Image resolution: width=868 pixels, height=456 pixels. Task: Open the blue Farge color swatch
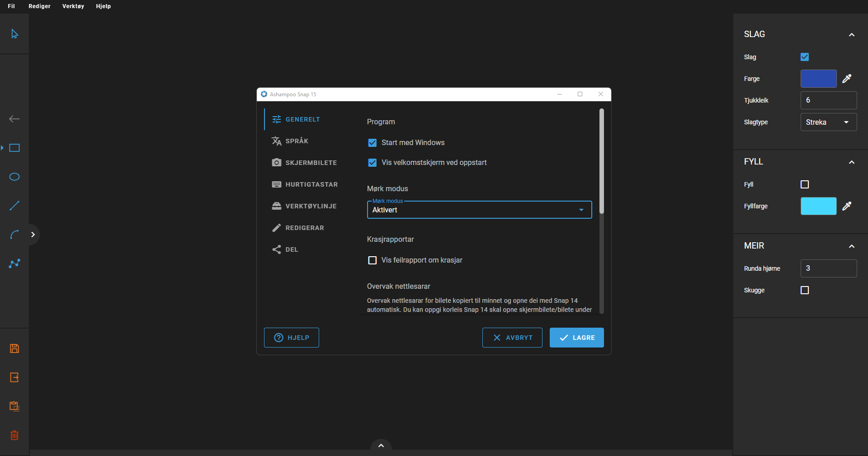819,79
